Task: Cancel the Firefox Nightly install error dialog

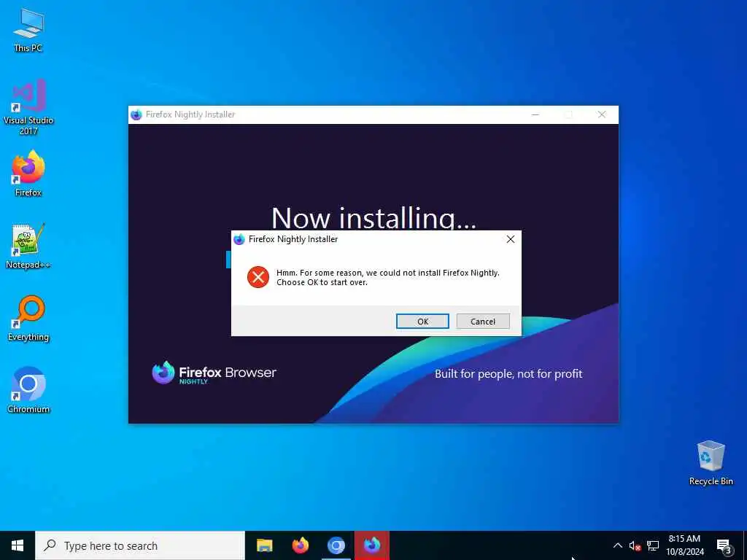Action: pos(483,322)
